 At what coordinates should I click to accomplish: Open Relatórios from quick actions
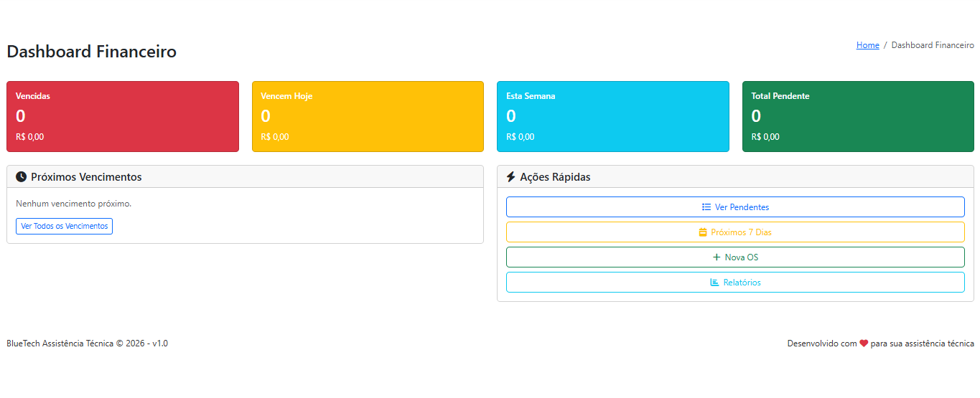click(735, 282)
